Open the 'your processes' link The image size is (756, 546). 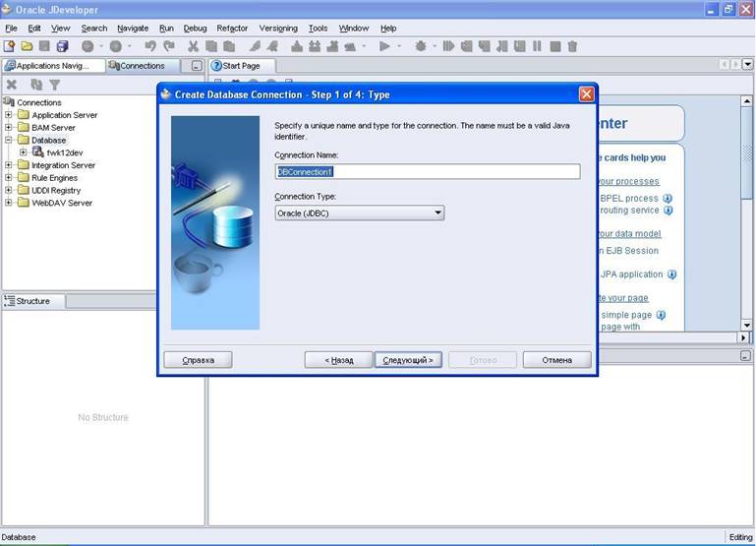(x=628, y=181)
